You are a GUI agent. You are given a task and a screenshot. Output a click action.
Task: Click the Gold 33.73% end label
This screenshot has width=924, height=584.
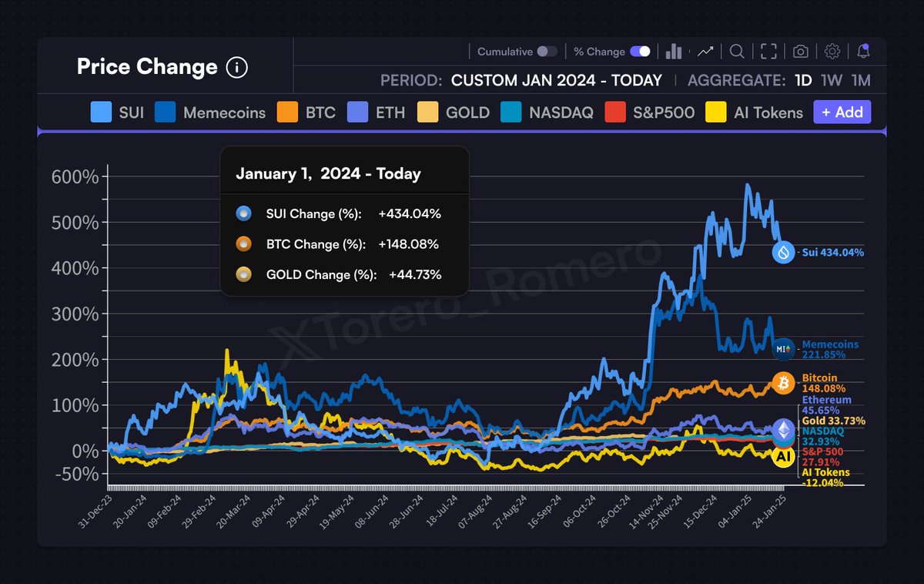coord(834,421)
